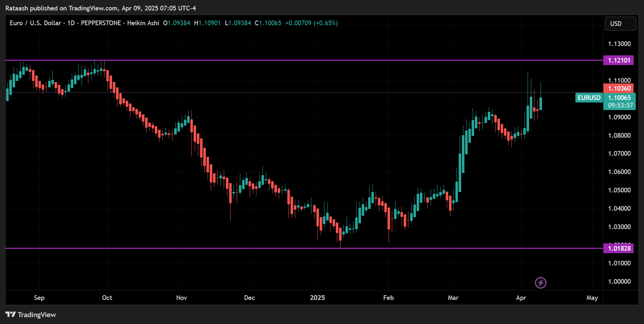Open the EURUSD symbol label on price scale

pyautogui.click(x=589, y=98)
